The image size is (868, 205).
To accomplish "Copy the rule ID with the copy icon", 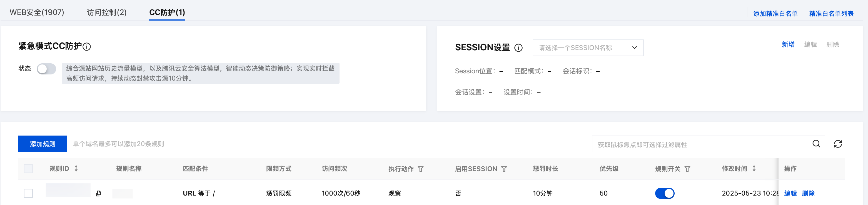I will [98, 194].
